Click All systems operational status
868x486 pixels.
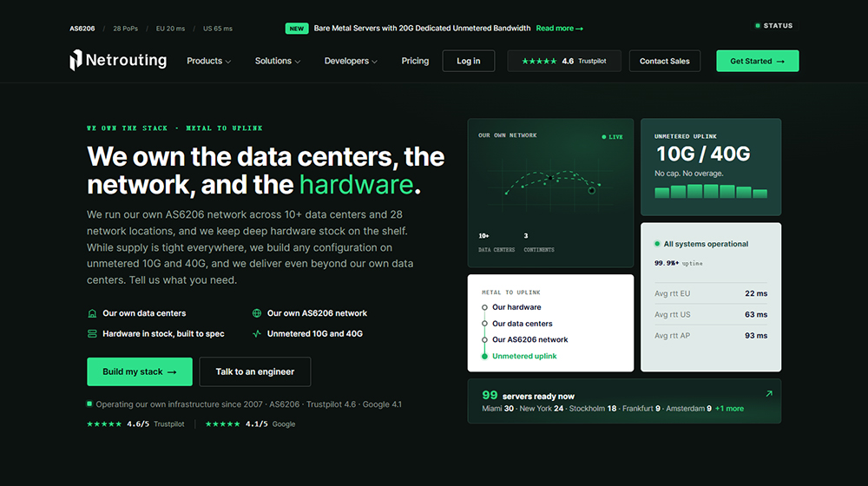tap(701, 244)
